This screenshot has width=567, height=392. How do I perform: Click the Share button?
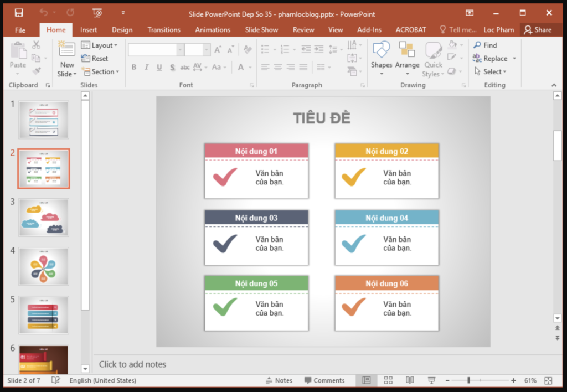[x=538, y=30]
